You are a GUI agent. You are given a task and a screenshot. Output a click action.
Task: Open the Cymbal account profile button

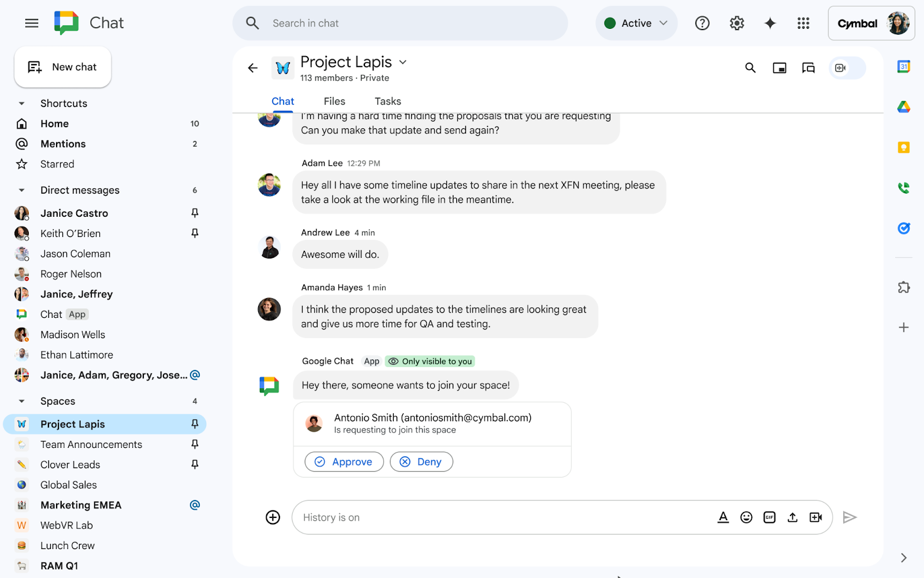pos(871,23)
